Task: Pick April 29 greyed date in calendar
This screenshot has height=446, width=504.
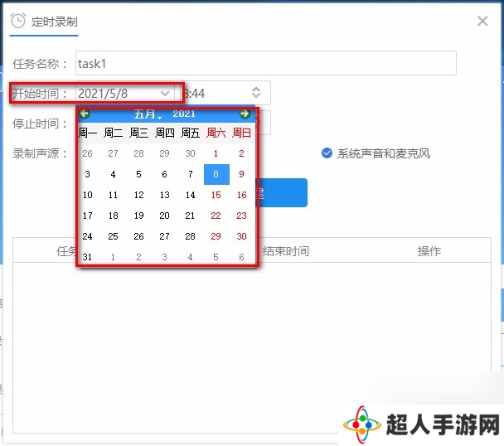Action: click(x=165, y=153)
